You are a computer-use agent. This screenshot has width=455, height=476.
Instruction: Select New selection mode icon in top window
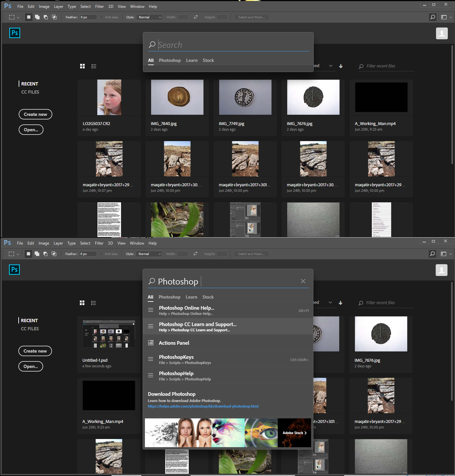click(x=29, y=17)
